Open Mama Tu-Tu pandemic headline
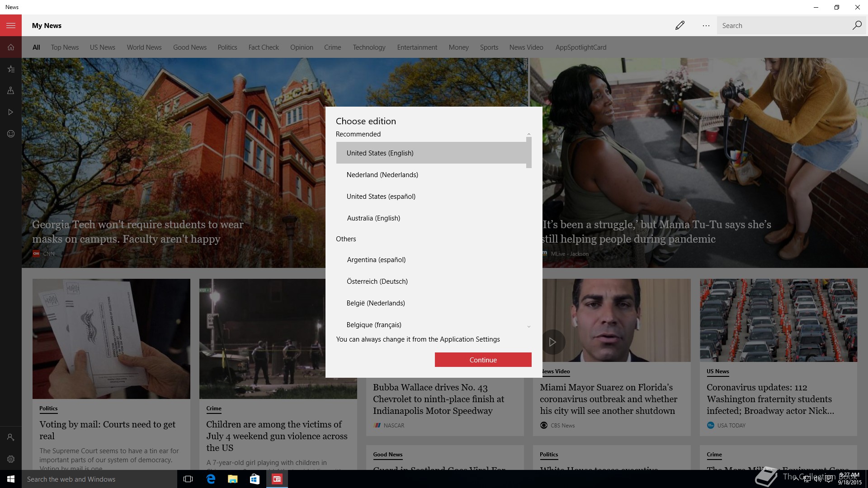Screen dimensions: 868x488 (x=656, y=231)
